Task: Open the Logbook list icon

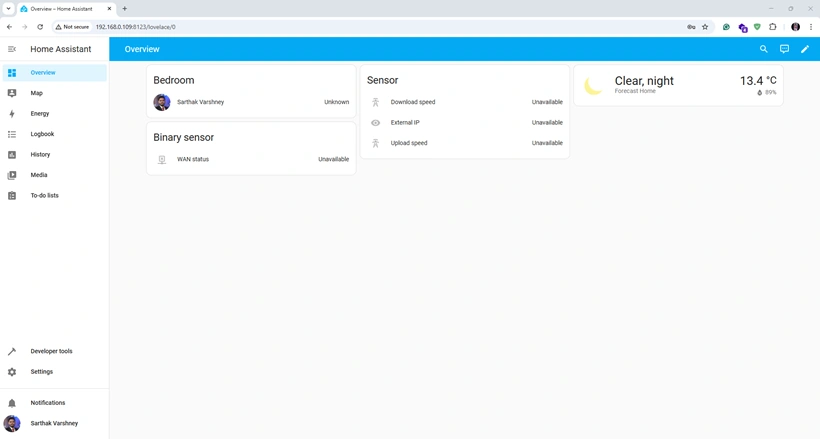Action: tap(12, 134)
